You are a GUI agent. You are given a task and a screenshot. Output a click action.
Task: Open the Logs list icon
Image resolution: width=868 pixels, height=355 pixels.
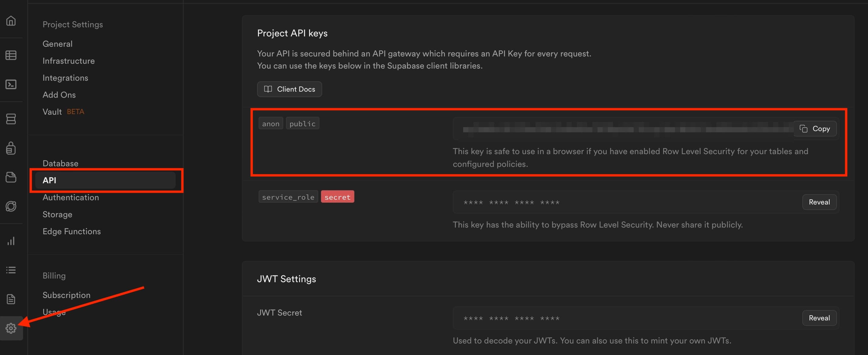click(x=11, y=269)
